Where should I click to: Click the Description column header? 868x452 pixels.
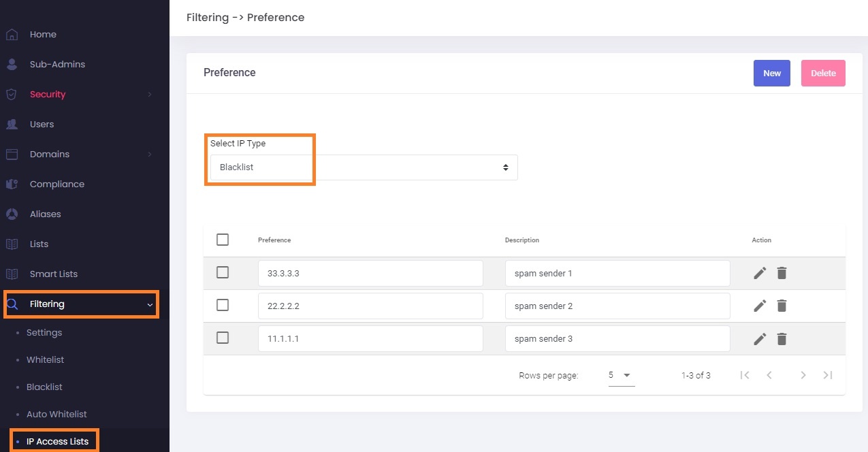point(522,240)
